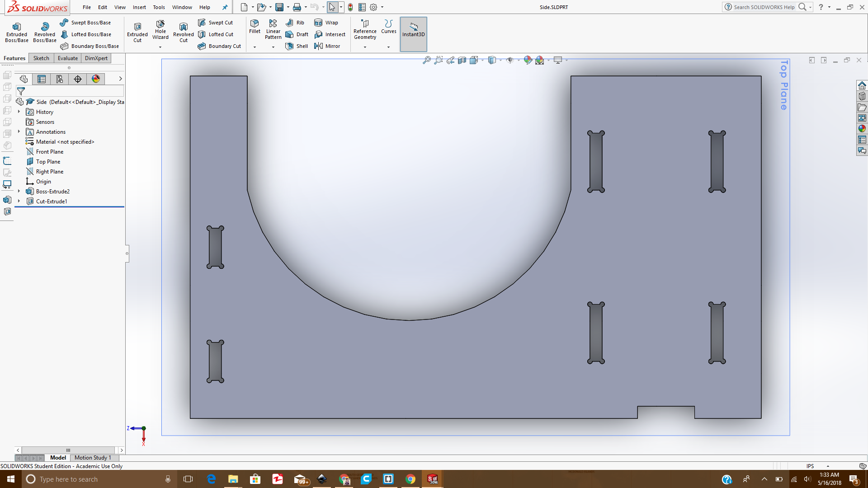Screen dimensions: 868x488
Task: Click the Revolved Cut tool
Action: (x=183, y=32)
